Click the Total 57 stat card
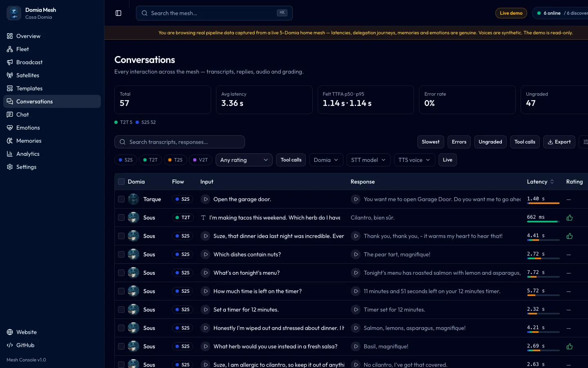 (163, 99)
